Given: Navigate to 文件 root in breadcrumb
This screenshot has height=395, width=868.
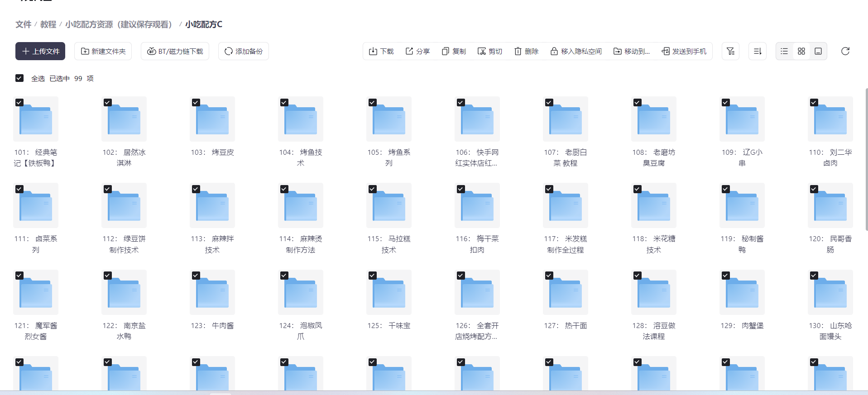Looking at the screenshot, I should pyautogui.click(x=23, y=24).
